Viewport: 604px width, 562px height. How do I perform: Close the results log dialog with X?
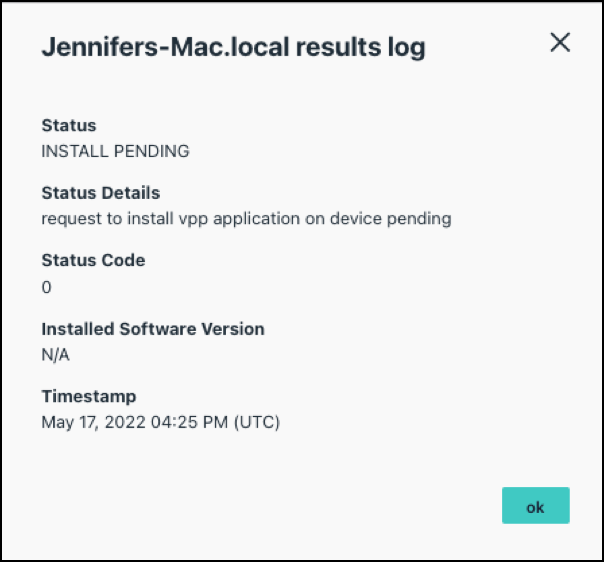[x=560, y=42]
